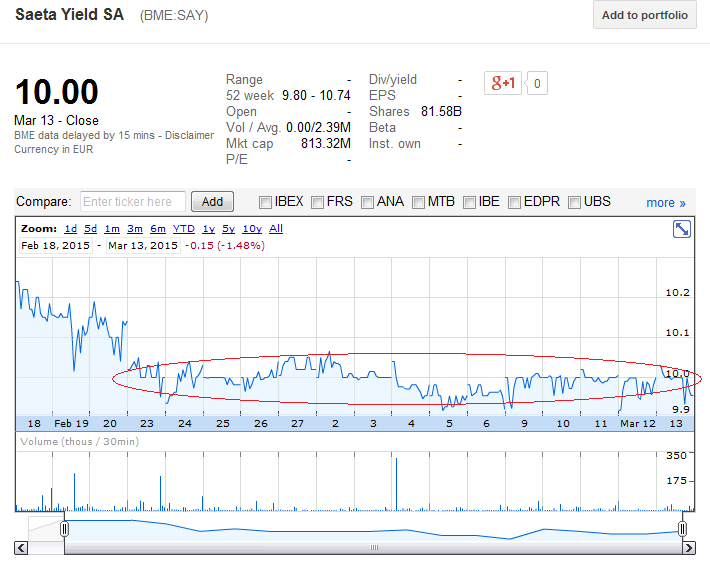Enable the ANA comparison checkbox
Image resolution: width=710 pixels, height=561 pixels.
(367, 202)
